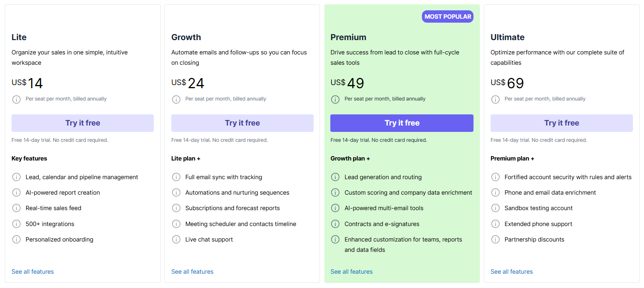Click info icon beside Extended phone support

pos(495,224)
